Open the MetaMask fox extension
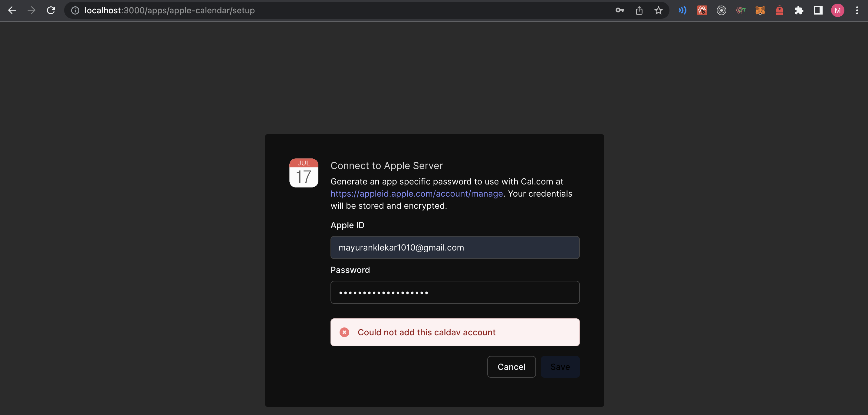Screen dimensions: 868x415 [760, 11]
